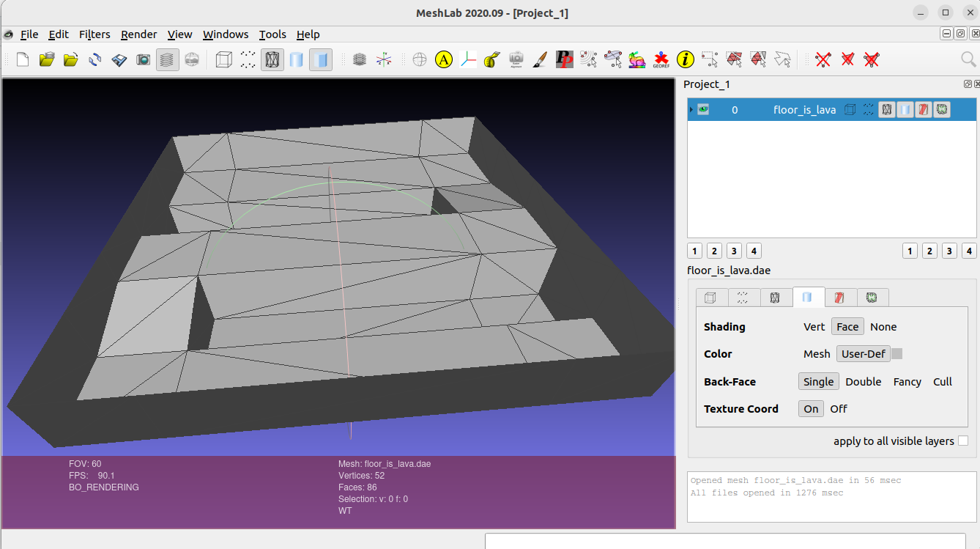The image size is (980, 549).
Task: Set Back-Face mode to Cull
Action: pos(943,382)
